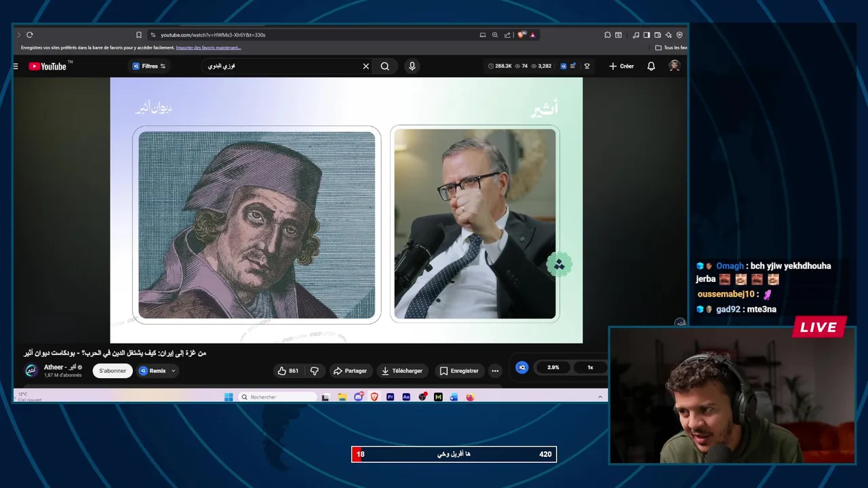
Task: Open the Windows Start menu
Action: (229, 397)
